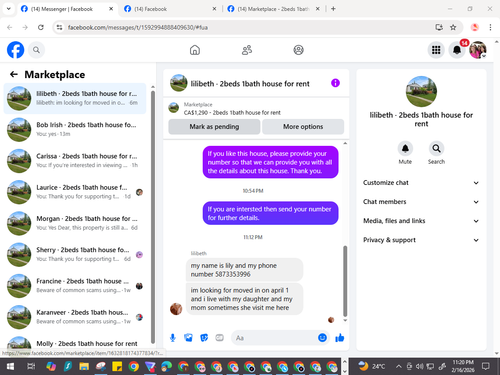
Task: Click the Facebook search magnifier icon
Action: point(36,50)
